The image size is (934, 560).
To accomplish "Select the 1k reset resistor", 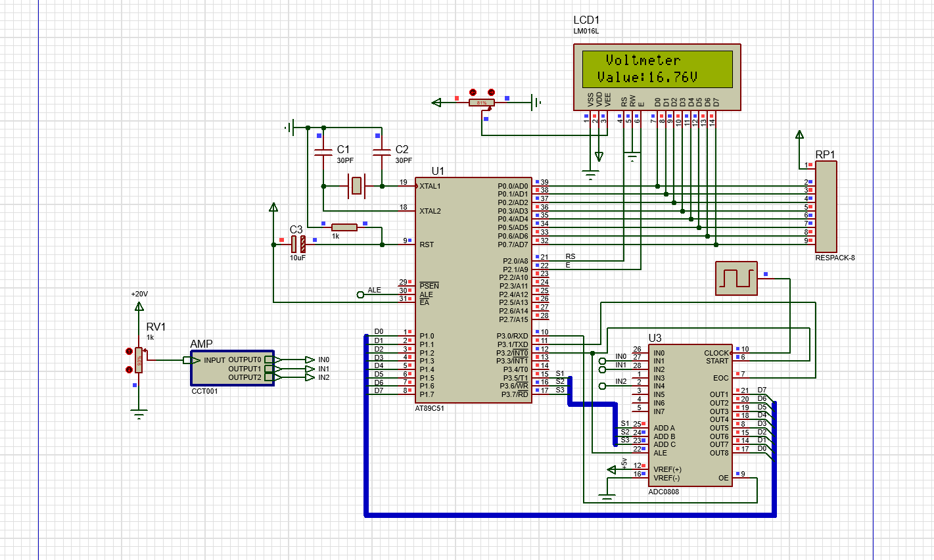I will coord(344,227).
